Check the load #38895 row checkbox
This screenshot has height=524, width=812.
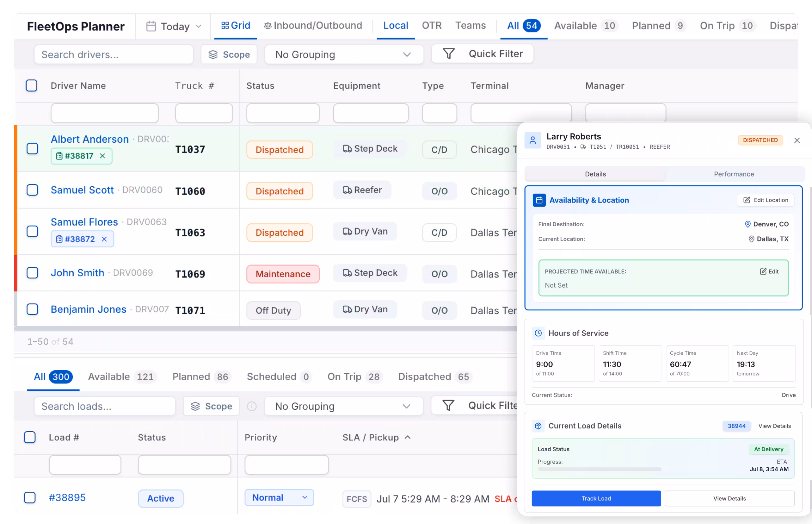coord(30,497)
